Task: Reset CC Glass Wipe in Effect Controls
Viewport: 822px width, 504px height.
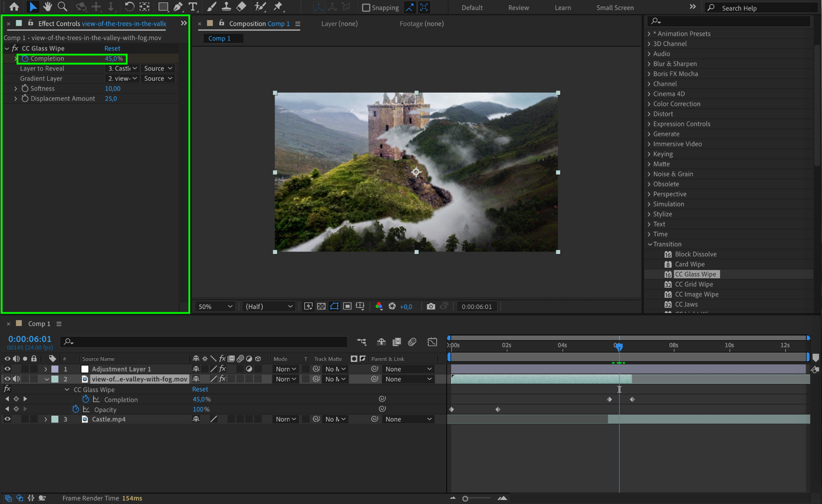Action: pyautogui.click(x=112, y=49)
